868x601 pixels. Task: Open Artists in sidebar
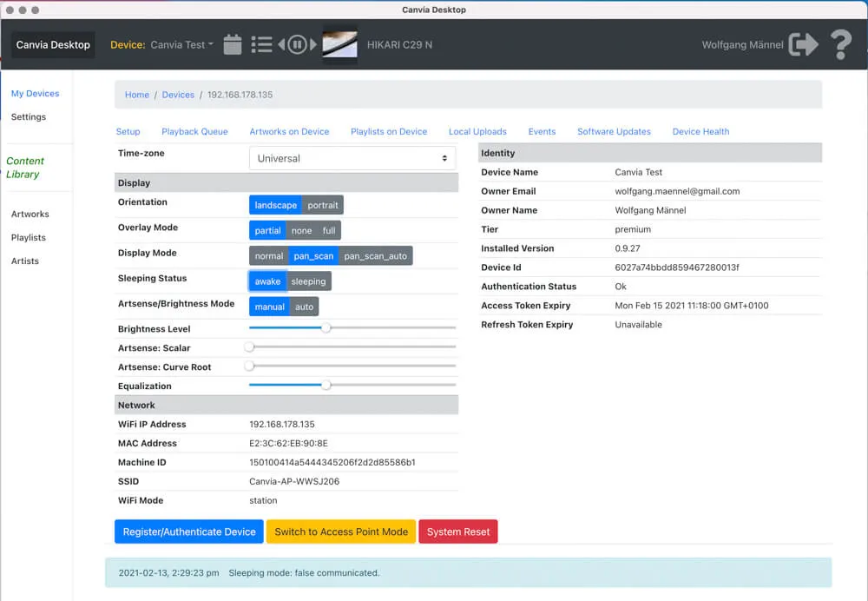(x=25, y=261)
